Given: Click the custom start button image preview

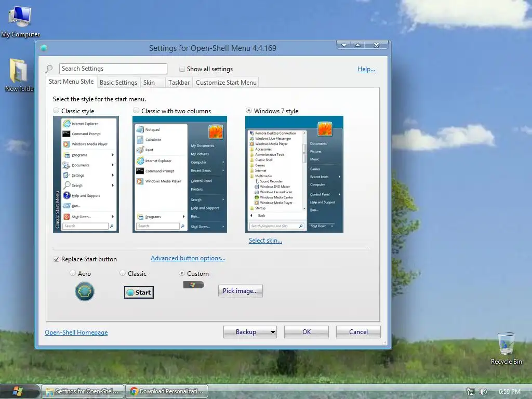Looking at the screenshot, I should point(193,285).
